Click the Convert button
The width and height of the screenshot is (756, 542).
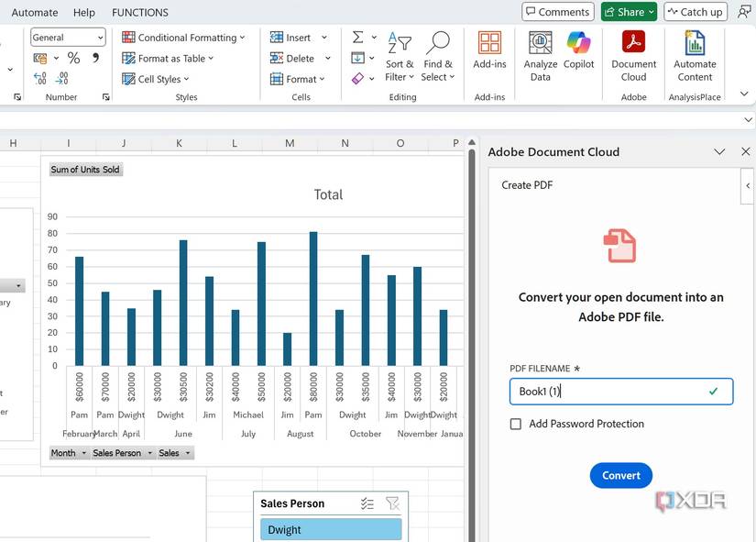(620, 475)
